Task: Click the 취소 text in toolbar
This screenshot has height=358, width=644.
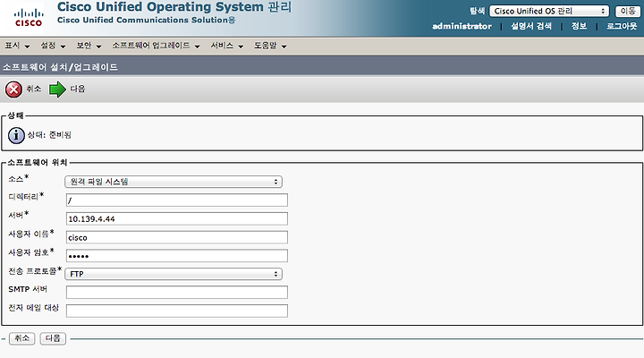Action: [x=34, y=89]
